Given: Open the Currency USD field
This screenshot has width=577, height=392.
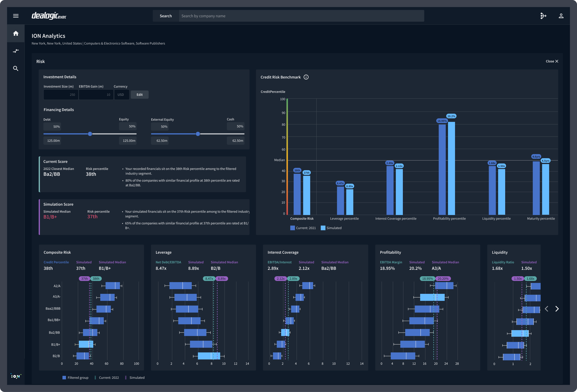Looking at the screenshot, I should [121, 95].
